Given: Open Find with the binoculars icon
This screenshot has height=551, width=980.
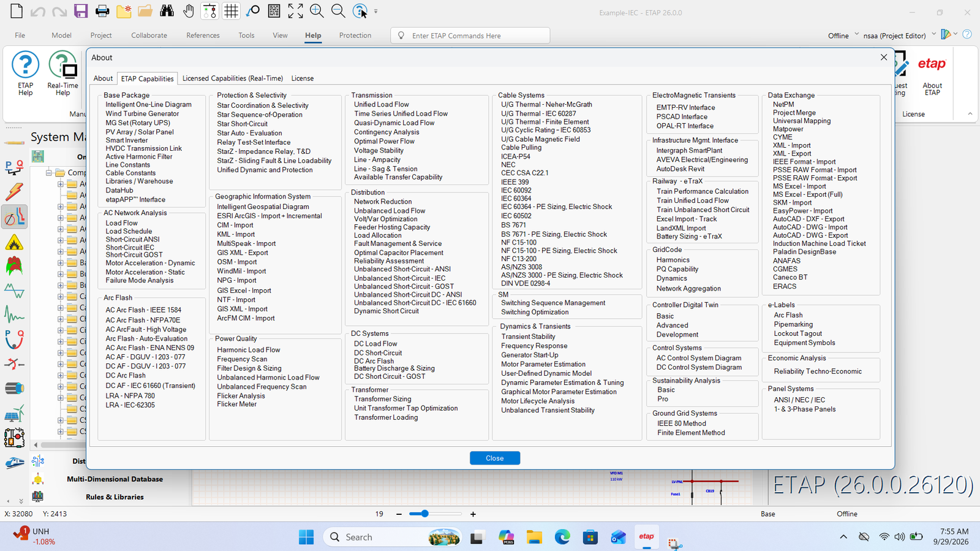Looking at the screenshot, I should [x=167, y=11].
